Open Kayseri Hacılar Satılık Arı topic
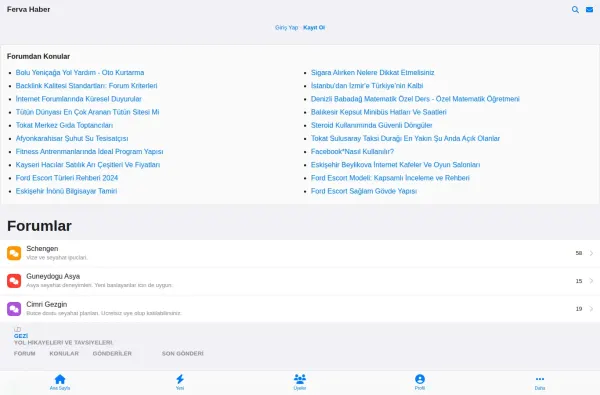This screenshot has height=395, width=600. pos(88,165)
